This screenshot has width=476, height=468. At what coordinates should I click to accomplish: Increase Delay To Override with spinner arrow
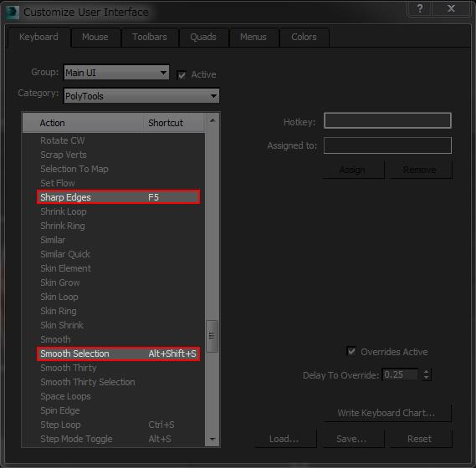(426, 372)
